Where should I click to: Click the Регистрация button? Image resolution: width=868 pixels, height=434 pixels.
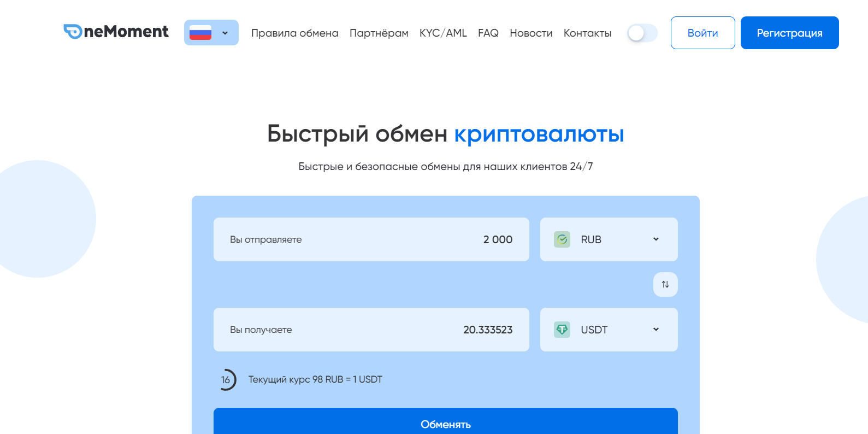[x=789, y=33]
